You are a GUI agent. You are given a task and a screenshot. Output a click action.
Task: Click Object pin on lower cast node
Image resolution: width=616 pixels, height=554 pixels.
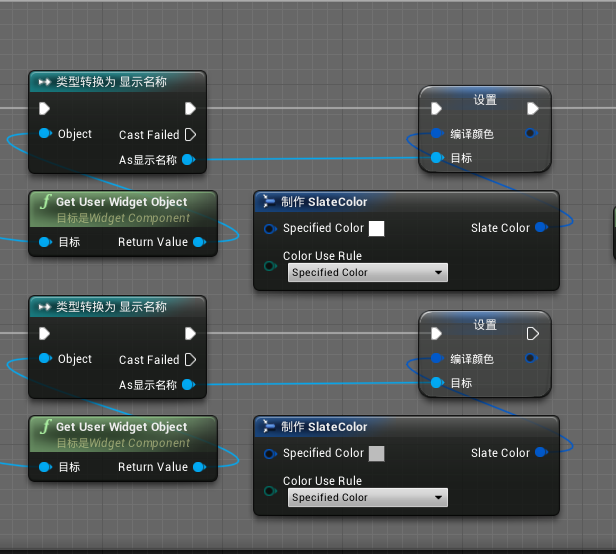[46, 358]
